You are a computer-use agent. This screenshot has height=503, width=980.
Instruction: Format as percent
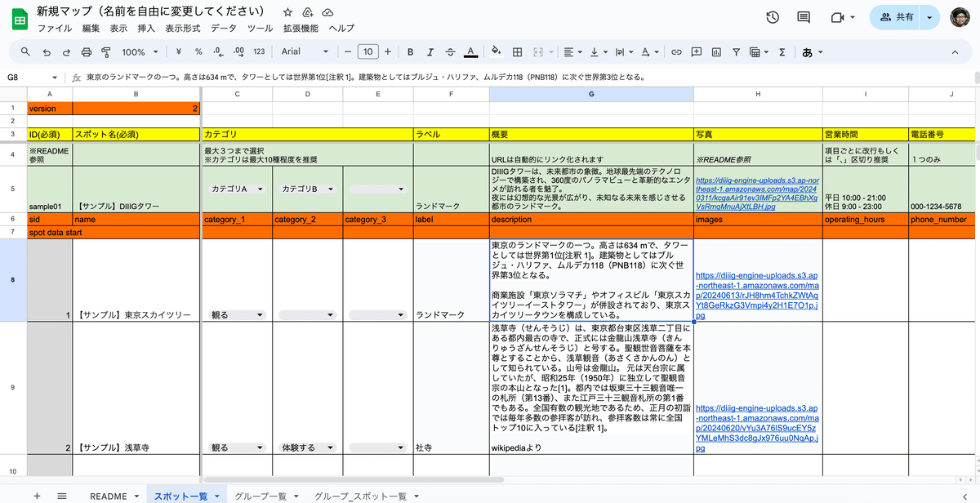(198, 51)
